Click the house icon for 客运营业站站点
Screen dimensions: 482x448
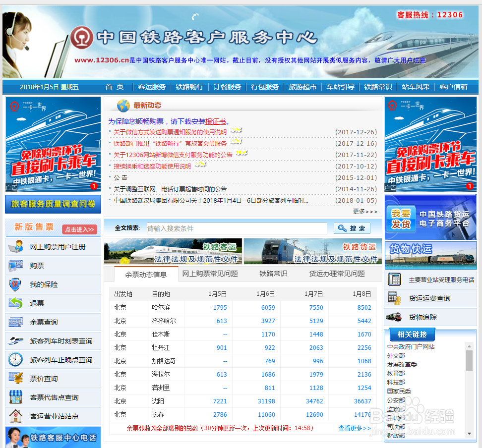tap(16, 416)
